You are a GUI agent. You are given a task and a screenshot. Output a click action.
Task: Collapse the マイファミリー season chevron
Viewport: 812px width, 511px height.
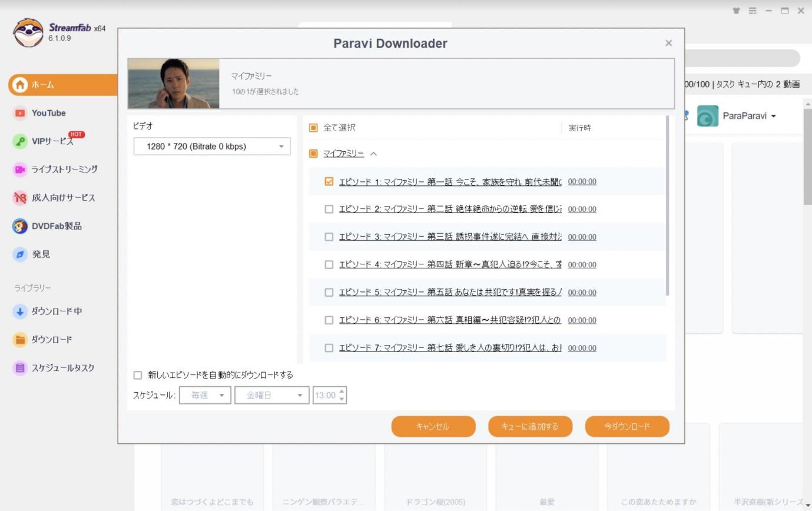point(373,154)
